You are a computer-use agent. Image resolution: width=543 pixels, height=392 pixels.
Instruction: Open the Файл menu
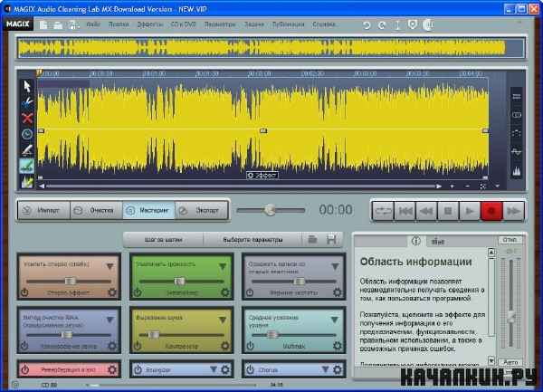93,24
